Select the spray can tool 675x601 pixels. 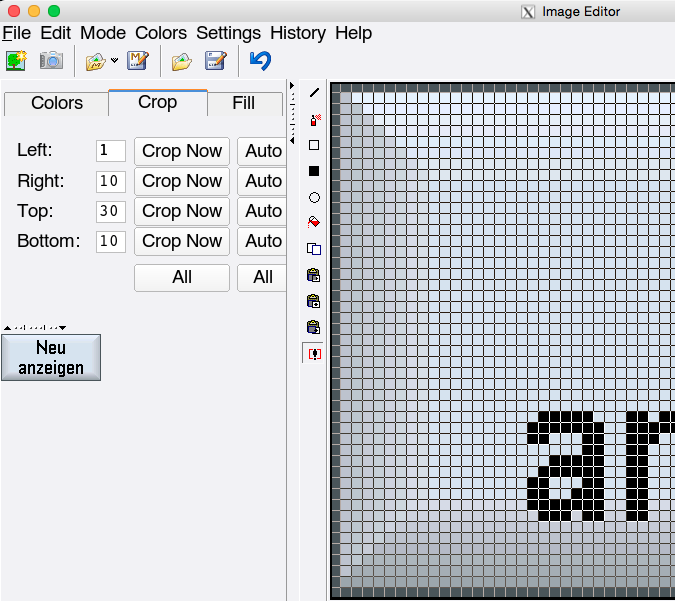(314, 120)
